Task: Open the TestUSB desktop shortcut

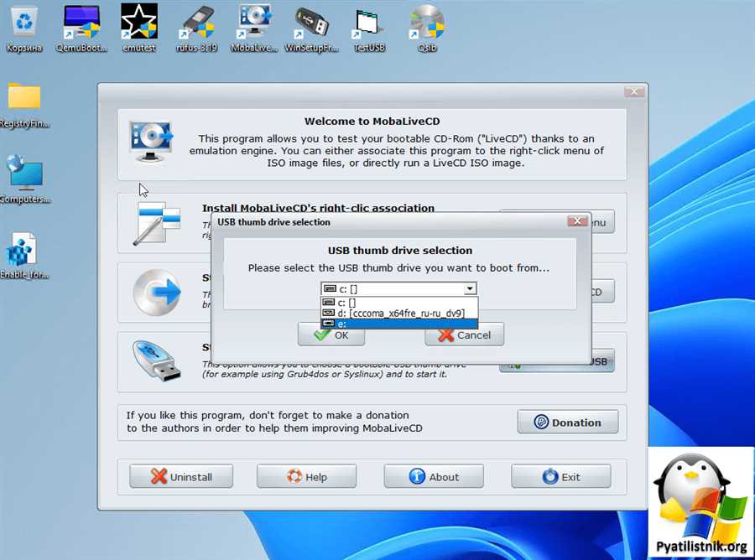Action: (369, 23)
